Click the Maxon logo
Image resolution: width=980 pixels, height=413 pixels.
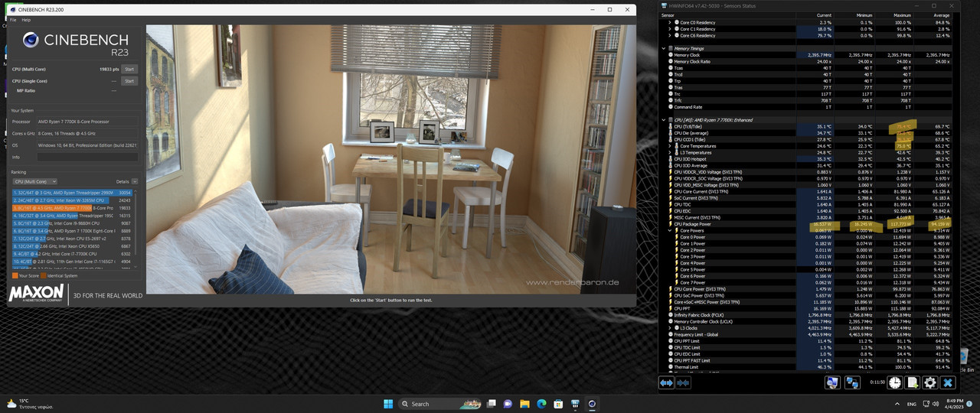(36, 294)
